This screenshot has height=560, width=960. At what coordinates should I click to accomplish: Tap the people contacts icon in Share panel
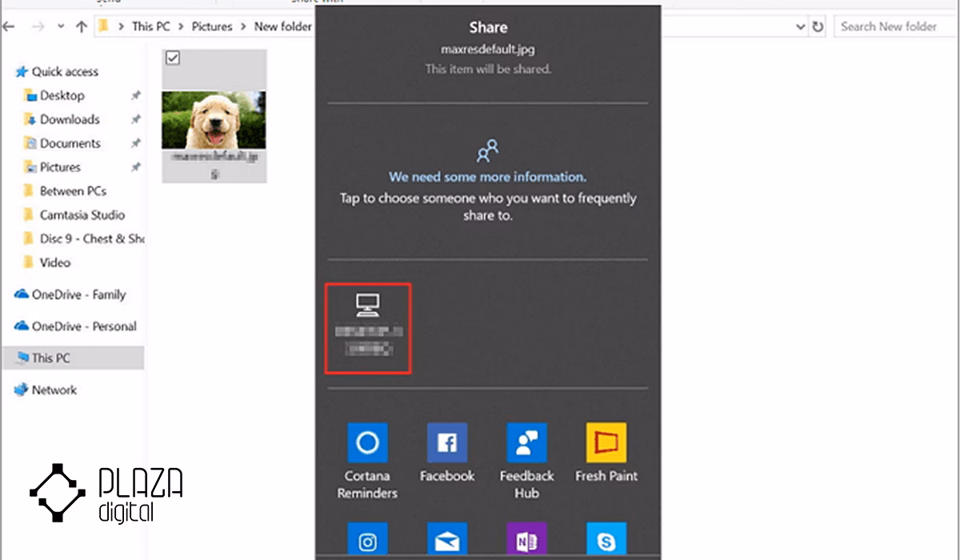point(487,150)
